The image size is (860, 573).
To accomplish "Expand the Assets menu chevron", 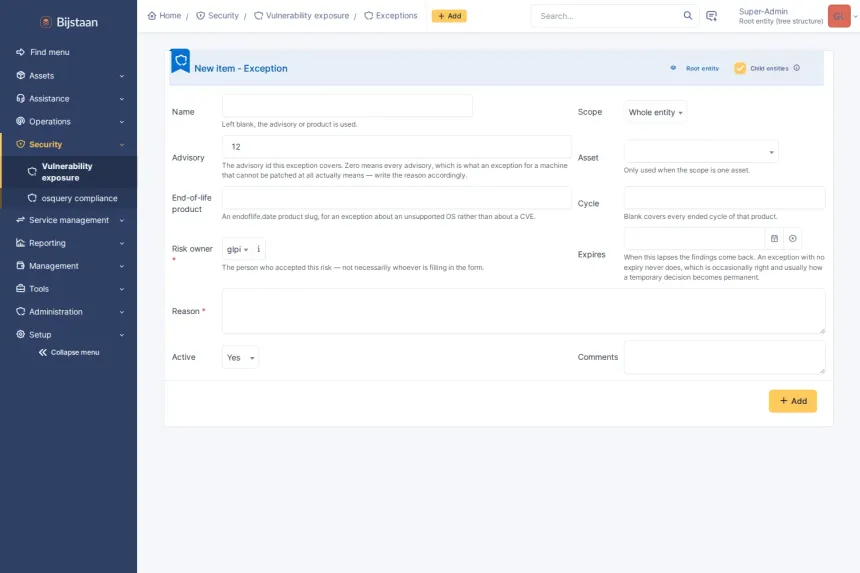I will tap(122, 76).
